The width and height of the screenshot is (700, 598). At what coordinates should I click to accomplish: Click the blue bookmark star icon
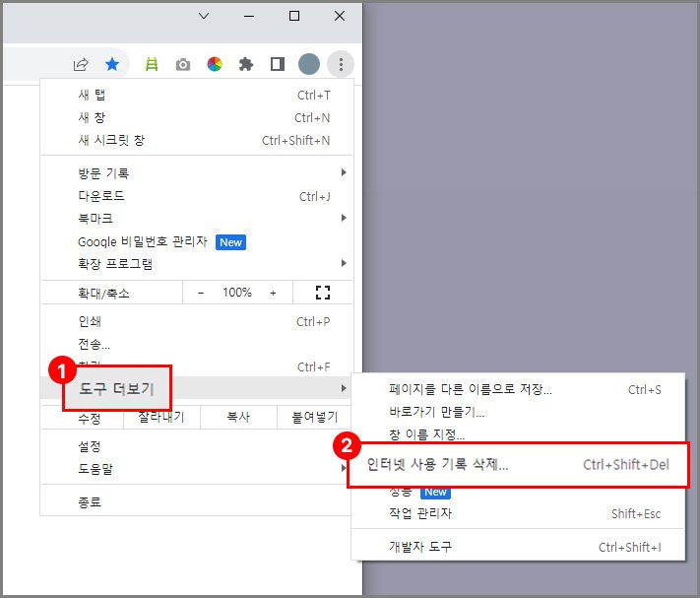coord(112,65)
